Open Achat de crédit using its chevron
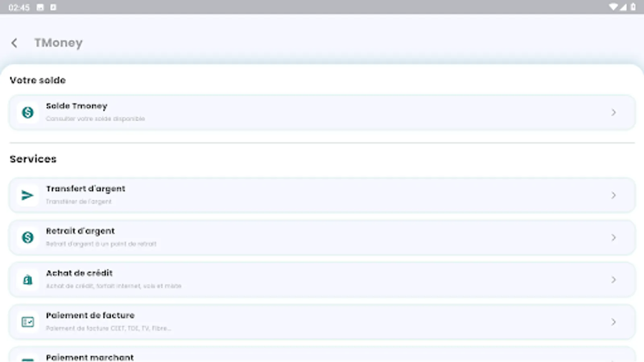Viewport: 644px width, 362px height. coord(613,280)
